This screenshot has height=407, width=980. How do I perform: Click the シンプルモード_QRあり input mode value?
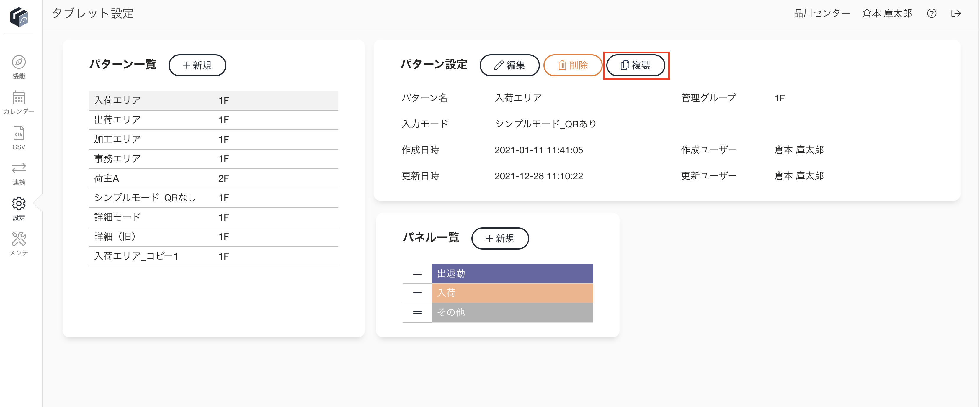(545, 124)
